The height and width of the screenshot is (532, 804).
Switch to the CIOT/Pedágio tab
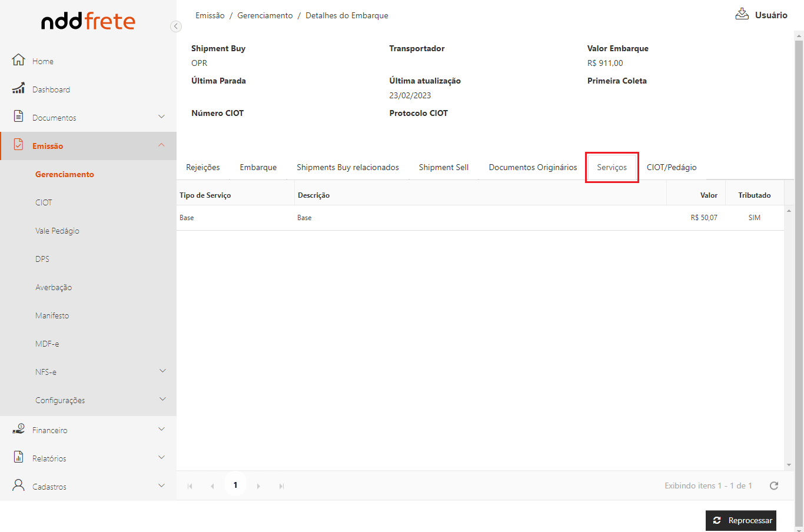[672, 168]
